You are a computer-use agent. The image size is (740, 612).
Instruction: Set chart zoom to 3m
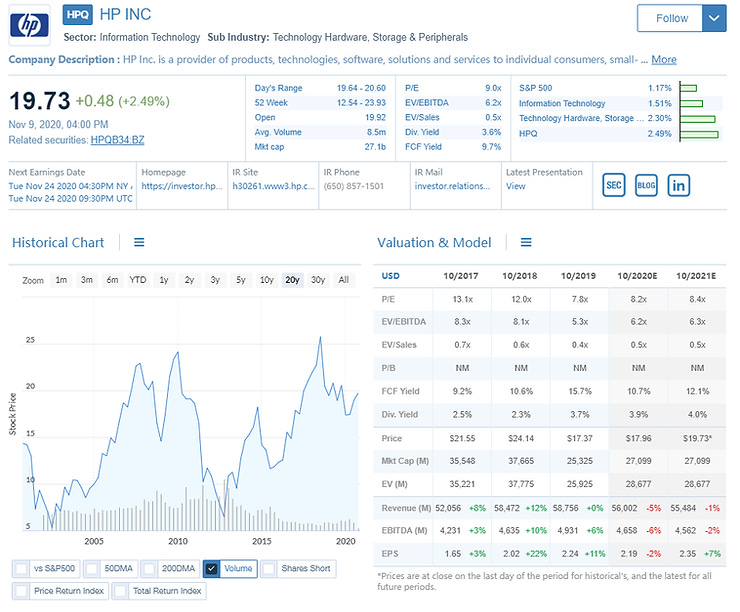click(x=87, y=280)
